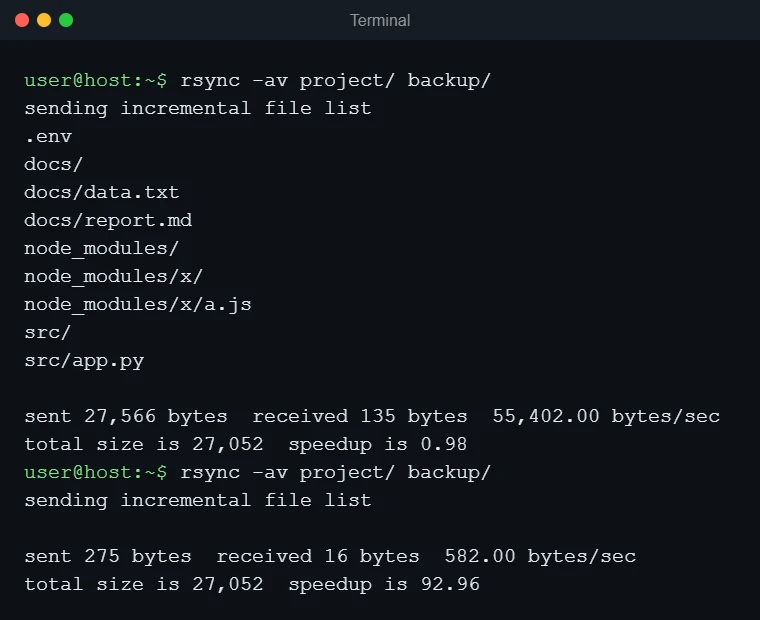Click 'received 16 bytes' text
Image resolution: width=760 pixels, height=620 pixels.
[x=317, y=556]
